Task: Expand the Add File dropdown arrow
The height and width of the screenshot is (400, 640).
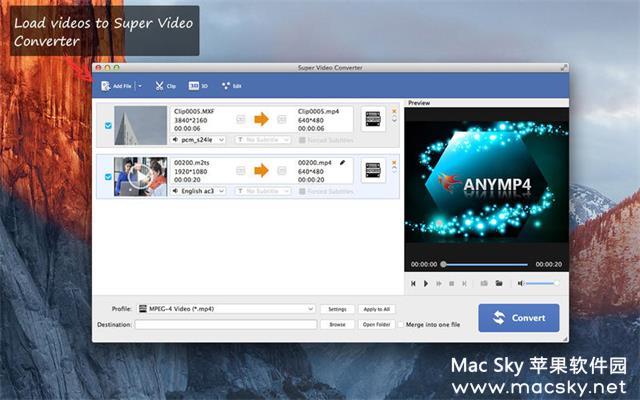Action: 140,86
